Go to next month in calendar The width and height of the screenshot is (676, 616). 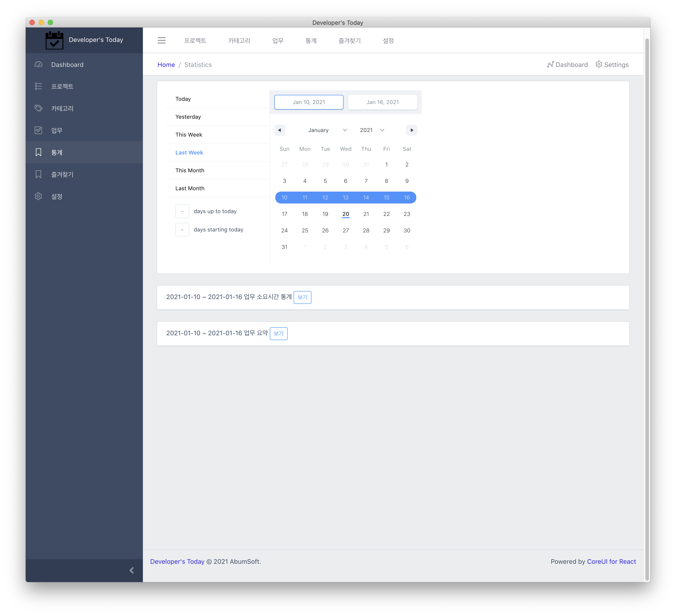tap(412, 130)
